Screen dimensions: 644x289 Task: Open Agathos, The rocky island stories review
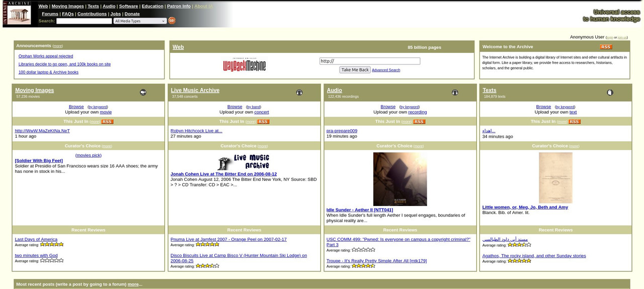click(x=534, y=256)
